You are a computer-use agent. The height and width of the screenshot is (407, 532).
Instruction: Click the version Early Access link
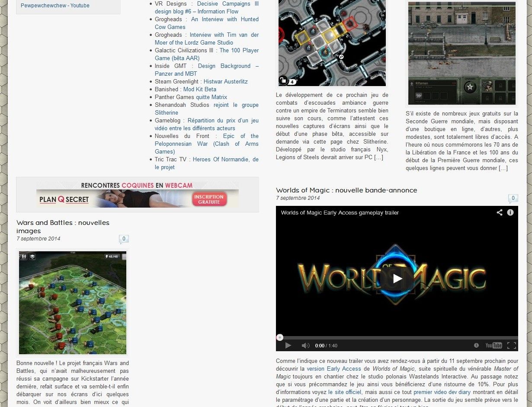coord(334,369)
